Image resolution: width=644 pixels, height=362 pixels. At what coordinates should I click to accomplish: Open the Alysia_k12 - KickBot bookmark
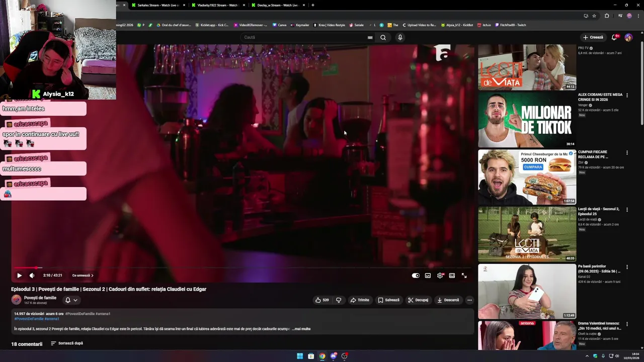pyautogui.click(x=457, y=25)
